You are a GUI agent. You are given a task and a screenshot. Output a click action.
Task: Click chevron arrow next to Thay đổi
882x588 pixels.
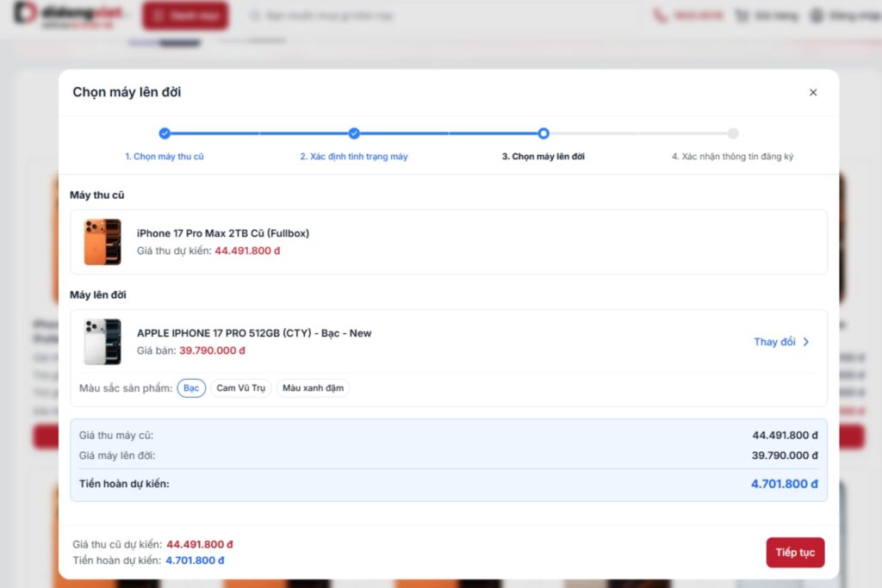pos(806,342)
